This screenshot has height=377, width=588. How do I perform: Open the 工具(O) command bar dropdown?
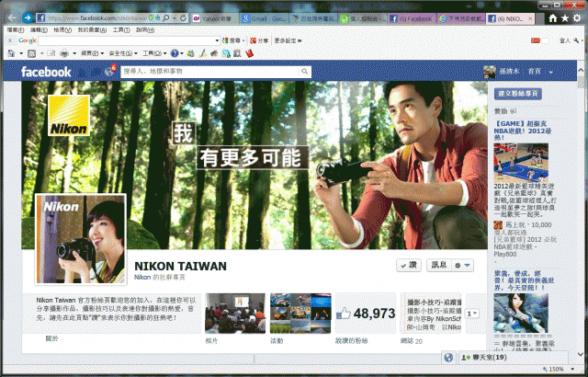point(154,53)
